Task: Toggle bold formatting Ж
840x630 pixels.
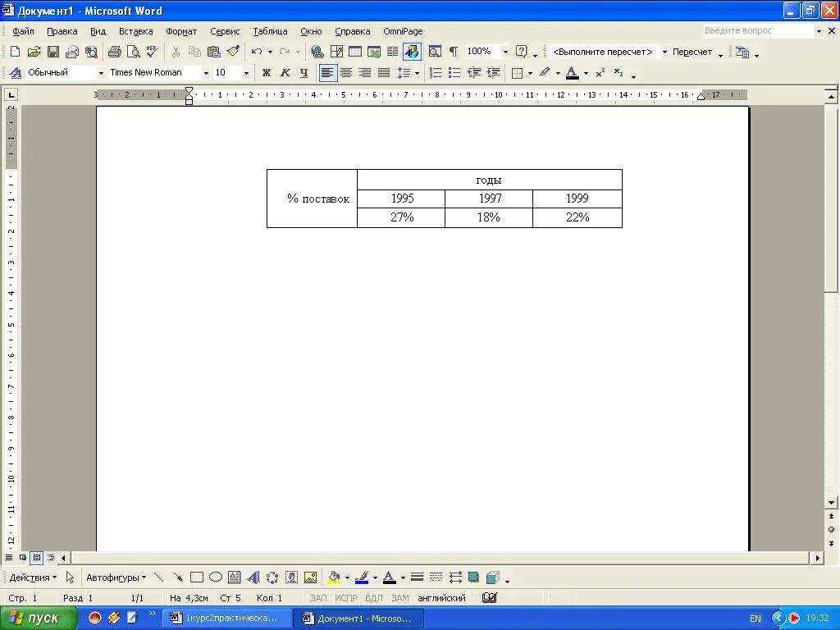Action: [x=267, y=73]
